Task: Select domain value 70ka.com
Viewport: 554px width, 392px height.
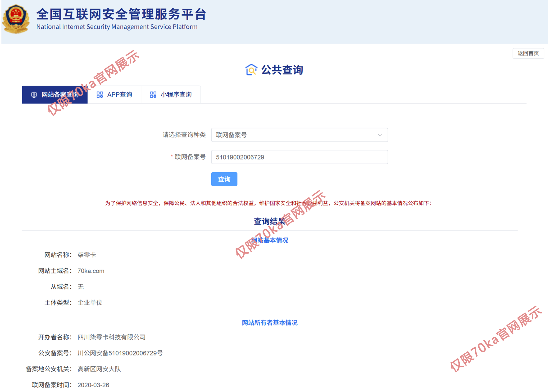Action: pos(91,271)
